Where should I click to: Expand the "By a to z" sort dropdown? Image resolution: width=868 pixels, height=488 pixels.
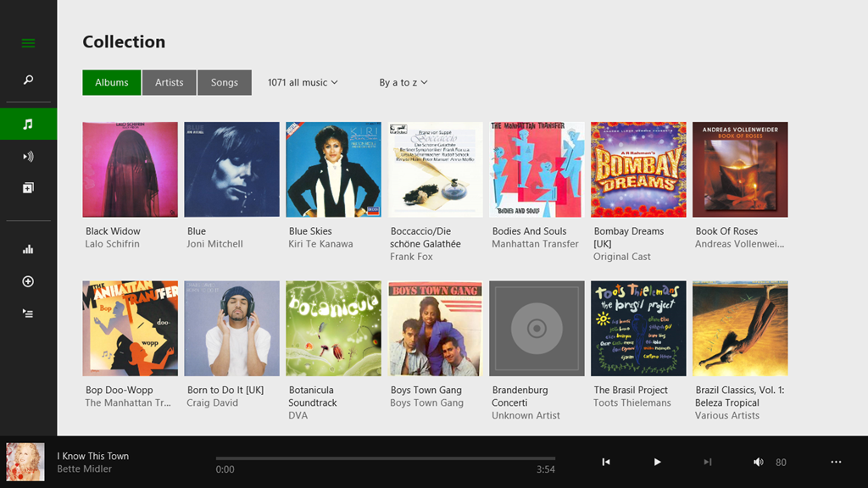(403, 82)
